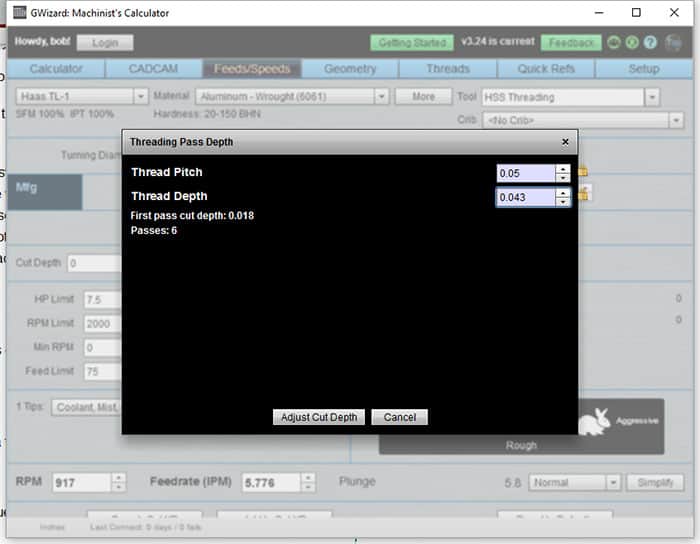Image resolution: width=700 pixels, height=544 pixels.
Task: Click the More button beside Material
Action: 423,96
